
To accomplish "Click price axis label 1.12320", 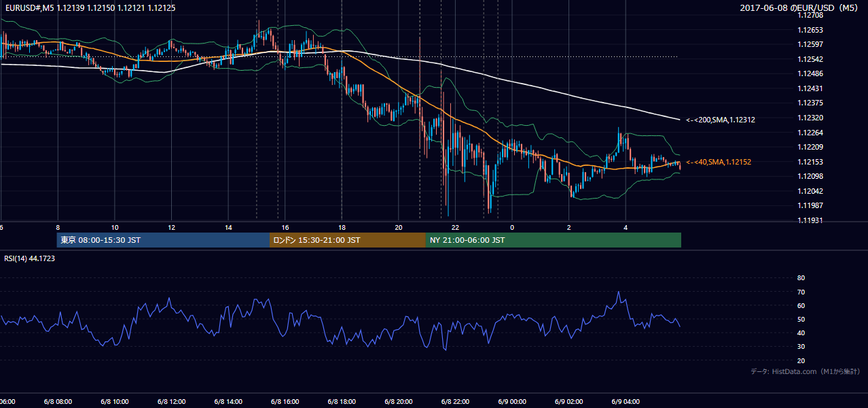I will 810,118.
